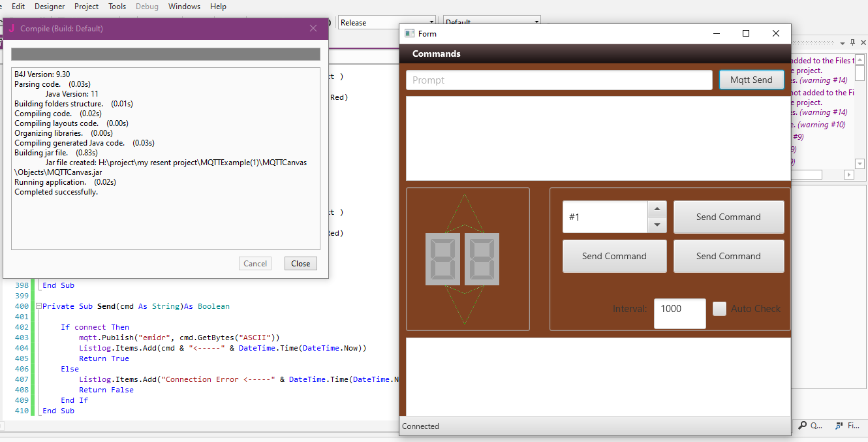The height and width of the screenshot is (442, 868).
Task: Enable the Auto Check checkbox
Action: pos(719,309)
